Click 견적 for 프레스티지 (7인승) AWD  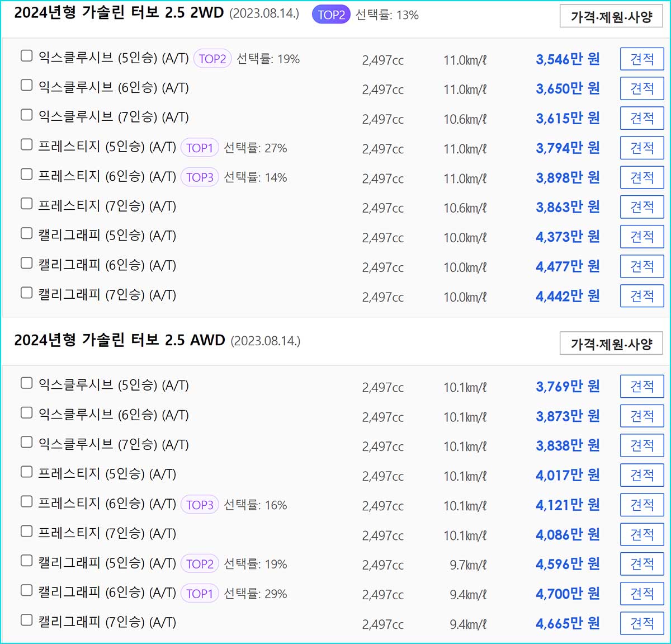tap(641, 534)
